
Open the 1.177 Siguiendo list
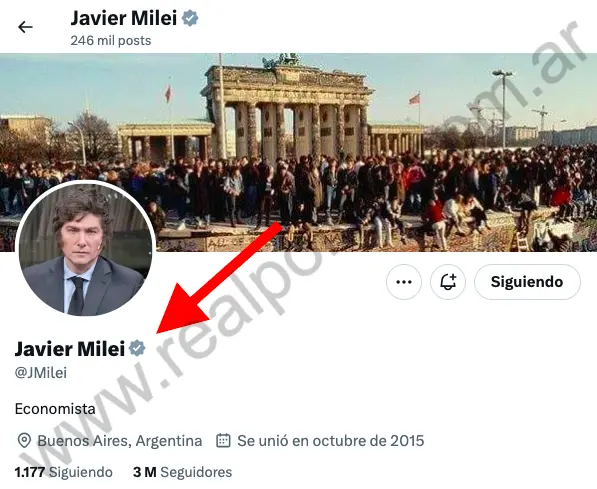[x=64, y=472]
